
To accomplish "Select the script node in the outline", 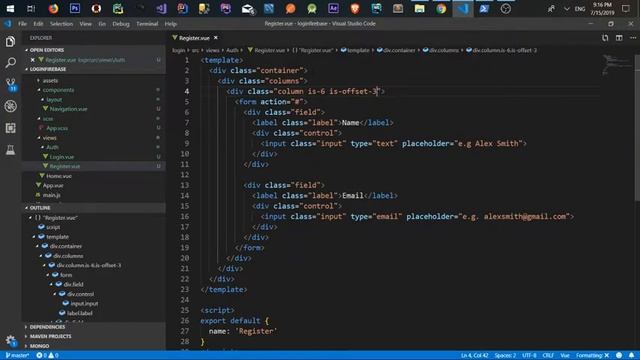I will coord(53,227).
